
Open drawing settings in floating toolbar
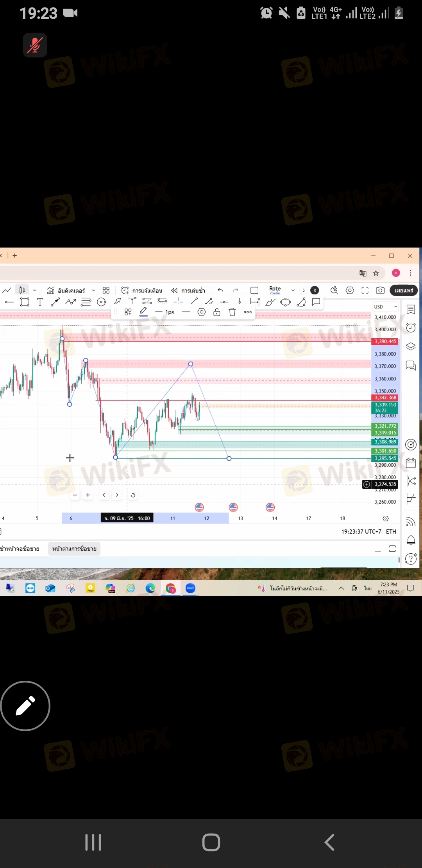point(202,312)
